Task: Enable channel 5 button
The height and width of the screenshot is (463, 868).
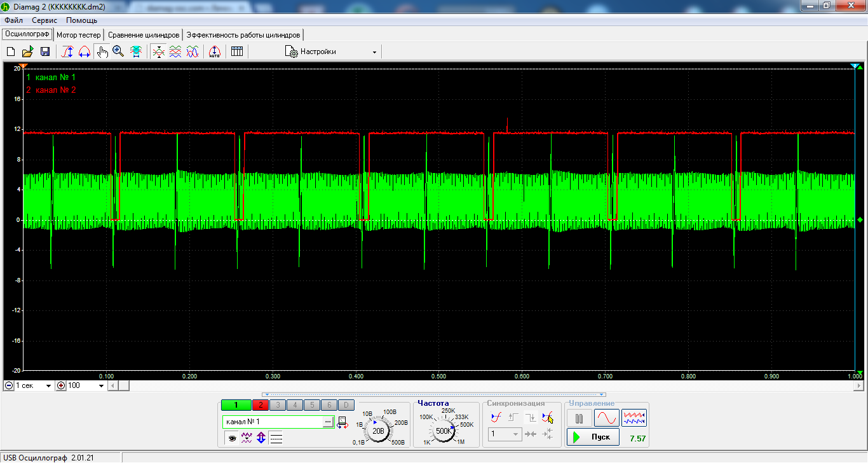Action: pos(311,405)
